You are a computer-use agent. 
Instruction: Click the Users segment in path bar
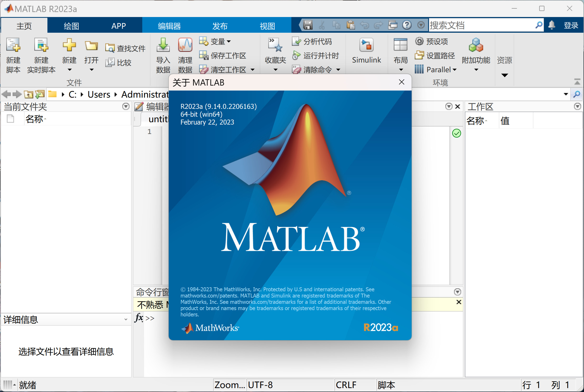[x=99, y=94]
